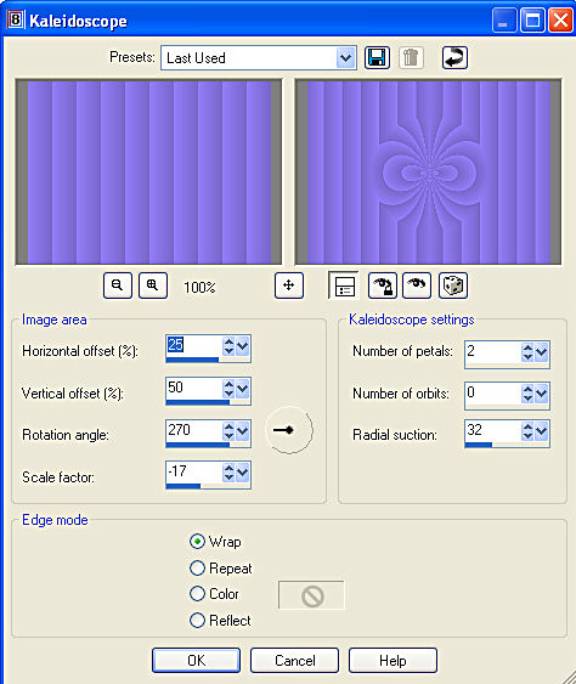Toggle the Show/Hide previews icon
The width and height of the screenshot is (576, 684).
343,286
